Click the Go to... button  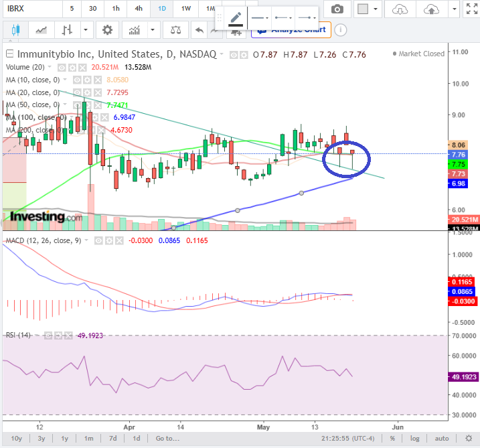click(x=167, y=439)
